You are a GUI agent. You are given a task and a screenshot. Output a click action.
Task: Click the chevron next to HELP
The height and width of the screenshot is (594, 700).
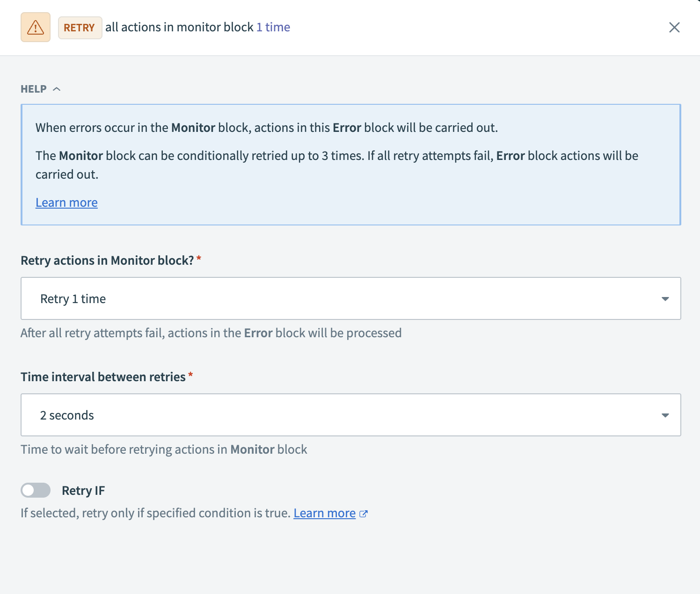point(58,88)
